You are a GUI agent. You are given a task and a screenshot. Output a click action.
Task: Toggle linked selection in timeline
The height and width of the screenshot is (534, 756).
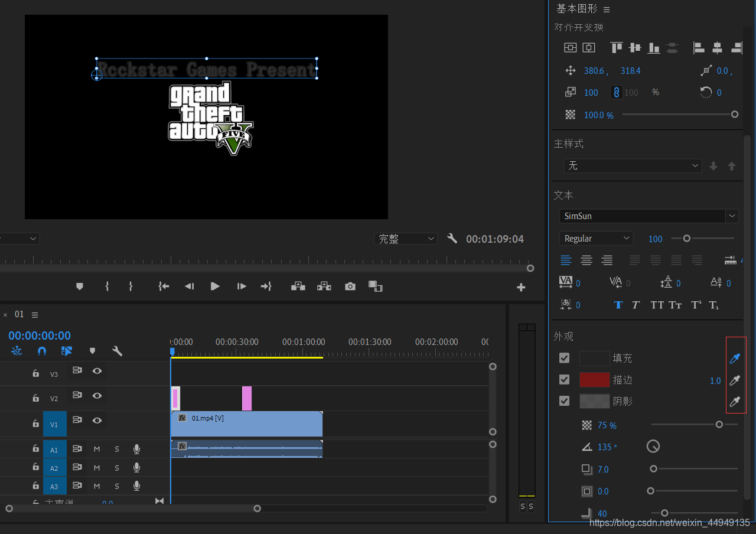point(67,351)
